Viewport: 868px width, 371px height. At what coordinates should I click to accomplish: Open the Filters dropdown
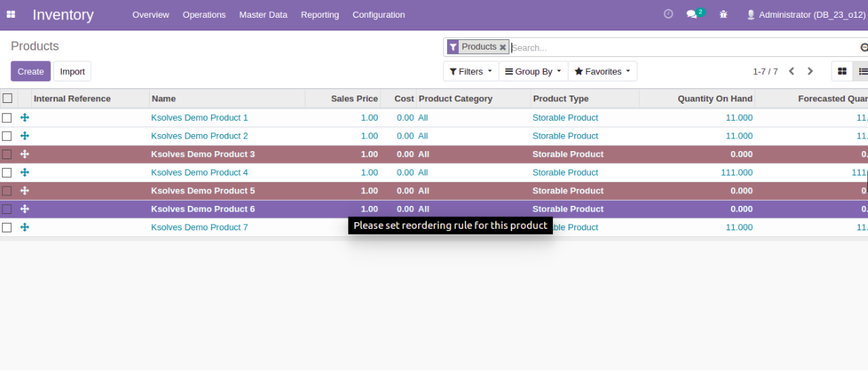click(471, 71)
